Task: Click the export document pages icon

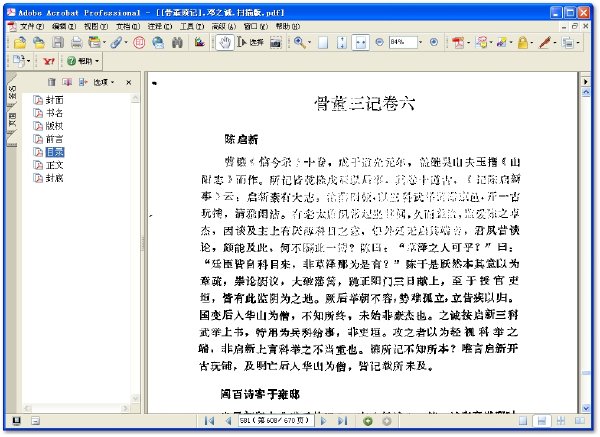Action: coord(18,61)
